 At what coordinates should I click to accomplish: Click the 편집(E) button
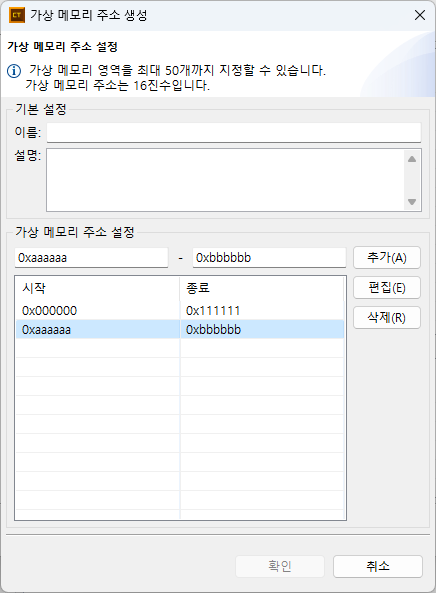click(x=387, y=287)
